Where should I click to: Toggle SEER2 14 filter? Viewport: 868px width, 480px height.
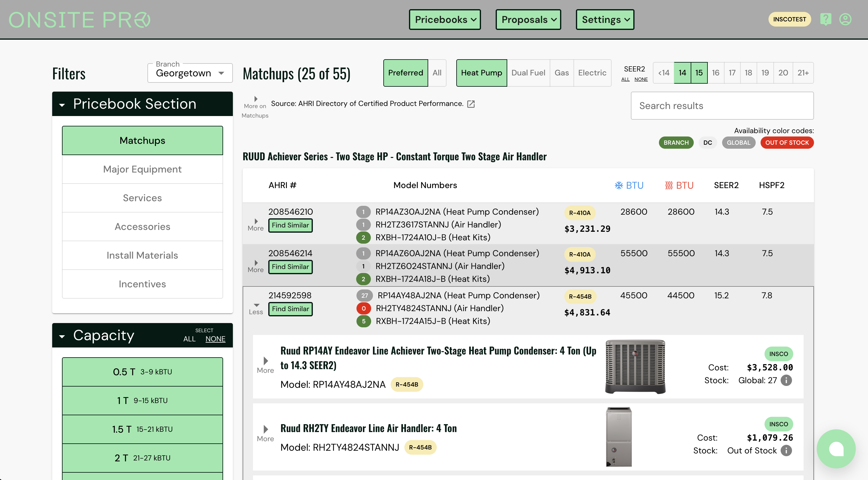pyautogui.click(x=682, y=73)
